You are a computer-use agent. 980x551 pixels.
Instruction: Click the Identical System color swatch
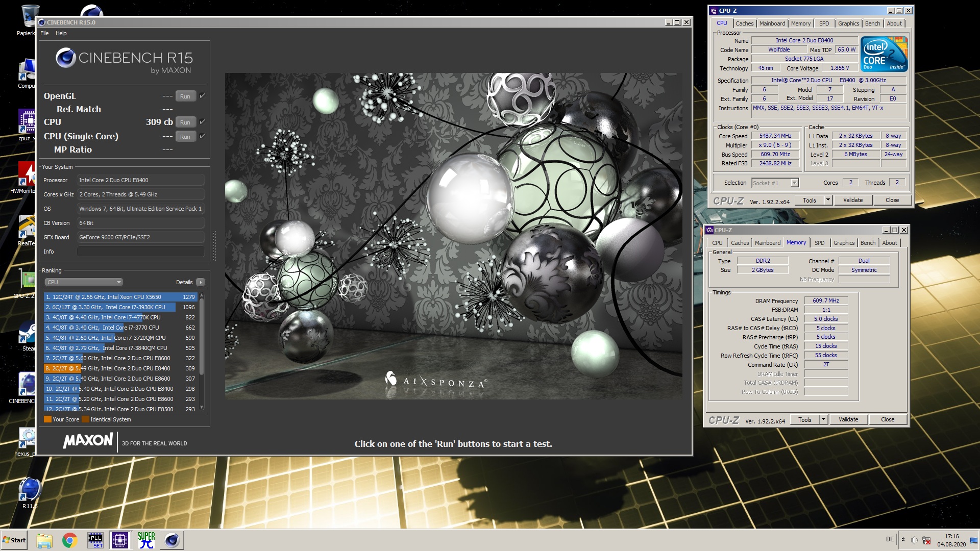click(85, 419)
